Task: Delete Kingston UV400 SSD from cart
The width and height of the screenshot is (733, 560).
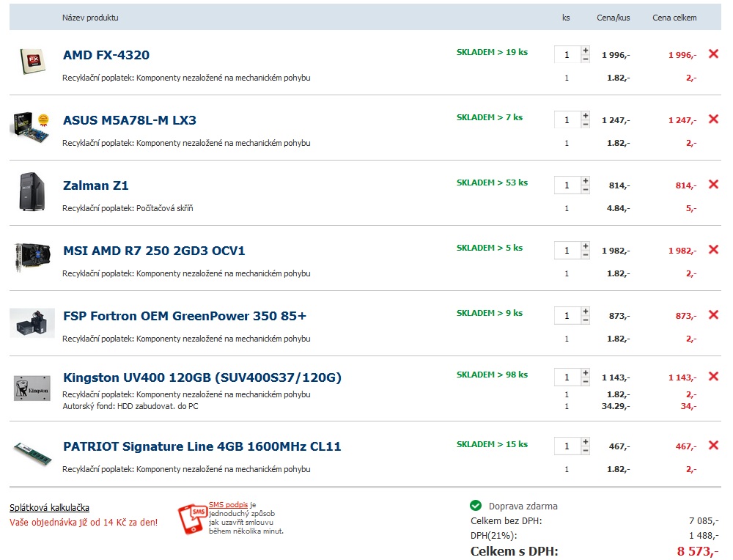Action: pyautogui.click(x=712, y=376)
